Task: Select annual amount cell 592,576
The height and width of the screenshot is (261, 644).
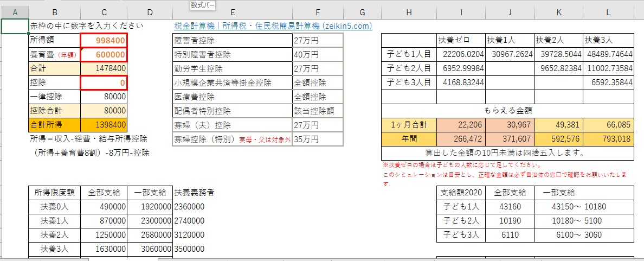Action: click(558, 139)
